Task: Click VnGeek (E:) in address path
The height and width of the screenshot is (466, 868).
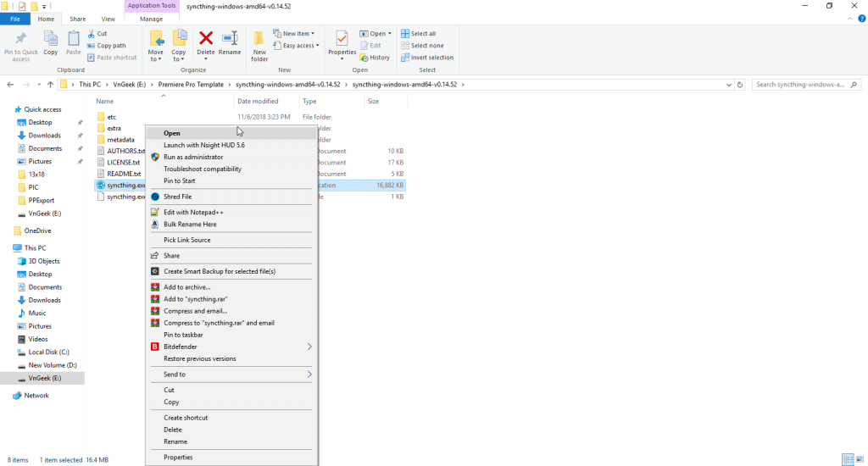Action: coord(130,85)
